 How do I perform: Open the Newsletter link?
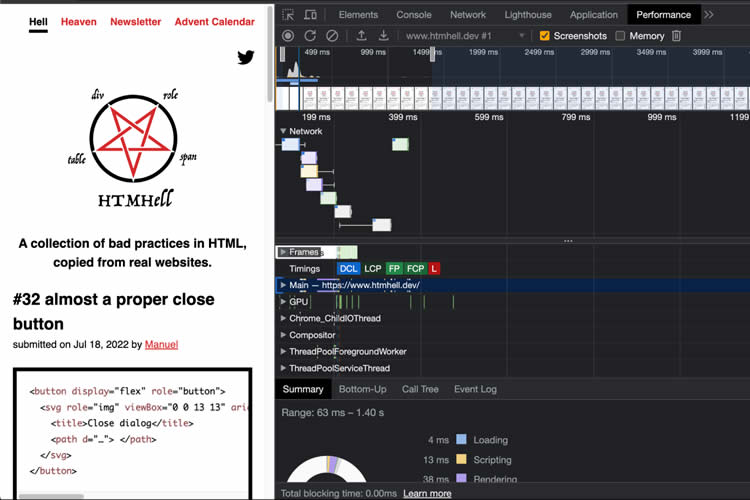136,22
